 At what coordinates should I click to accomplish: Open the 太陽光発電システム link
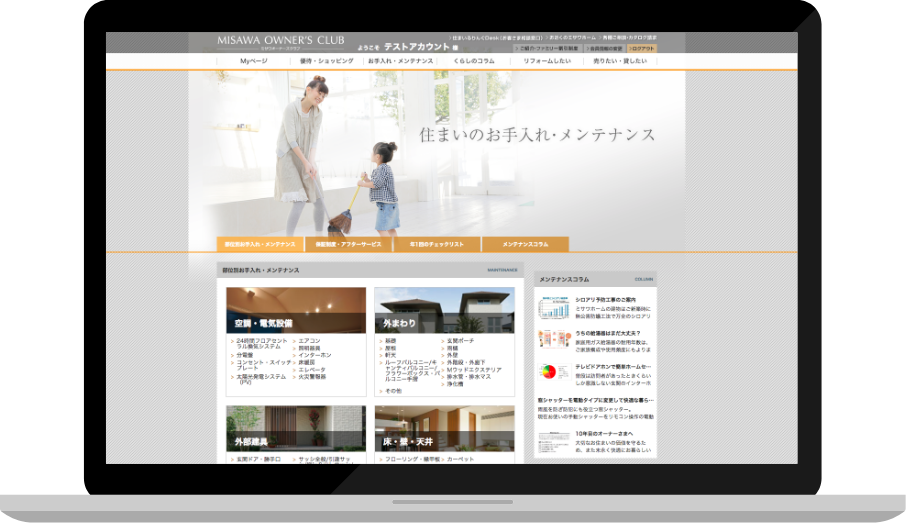click(261, 379)
